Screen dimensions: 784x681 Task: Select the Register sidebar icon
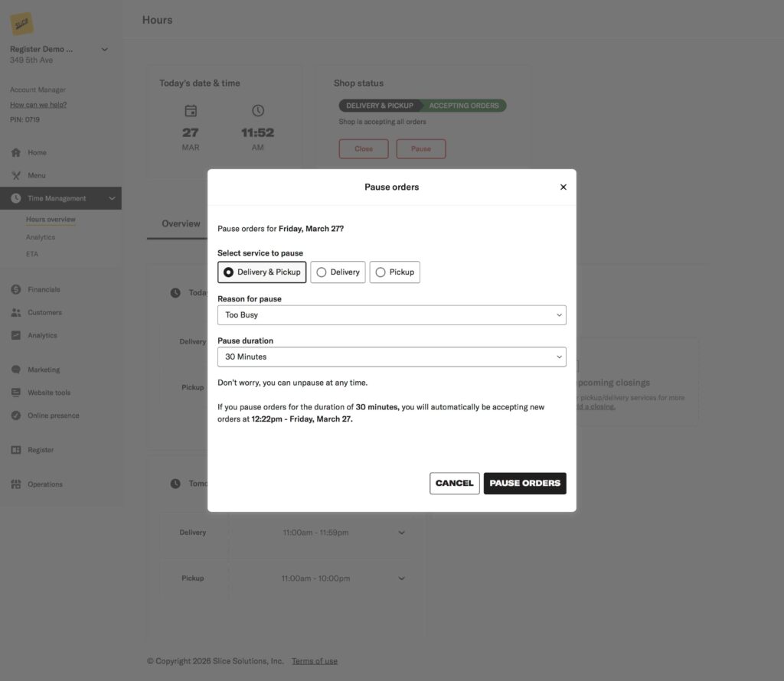15,450
